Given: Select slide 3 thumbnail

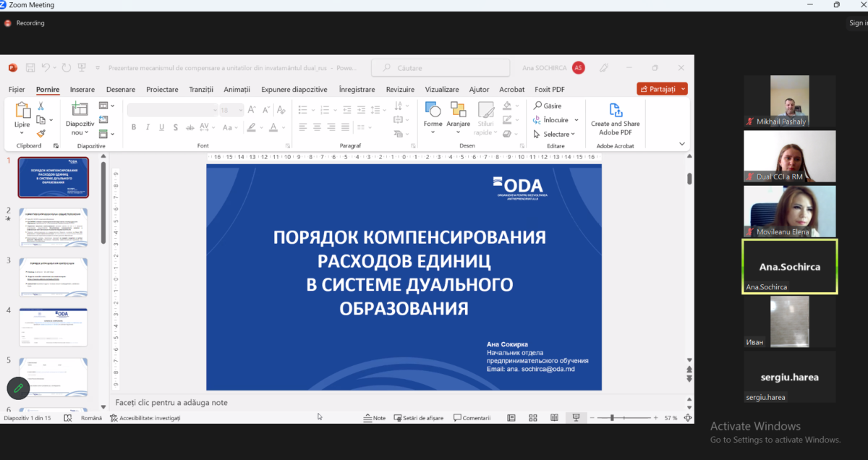Looking at the screenshot, I should point(54,276).
